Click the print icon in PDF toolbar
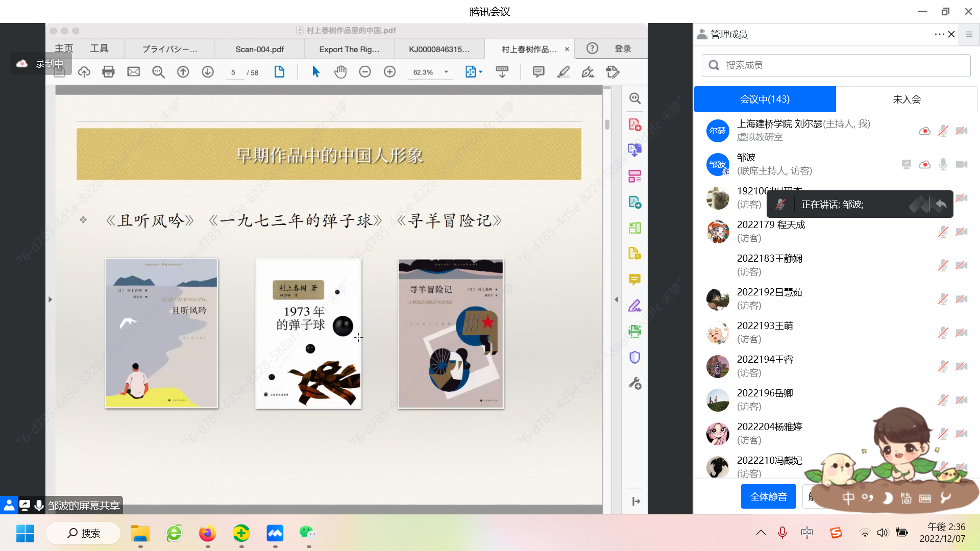 point(108,72)
